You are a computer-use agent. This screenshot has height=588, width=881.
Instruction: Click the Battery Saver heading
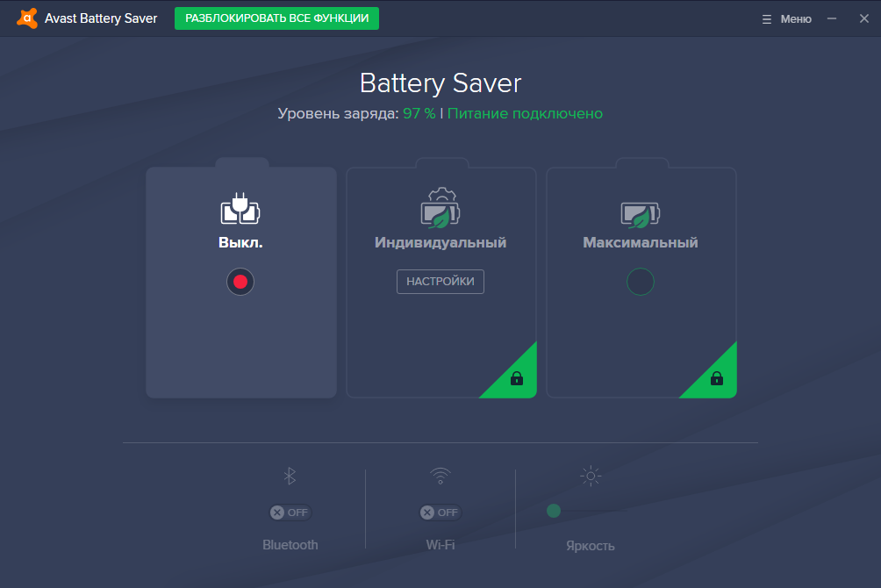click(x=440, y=83)
